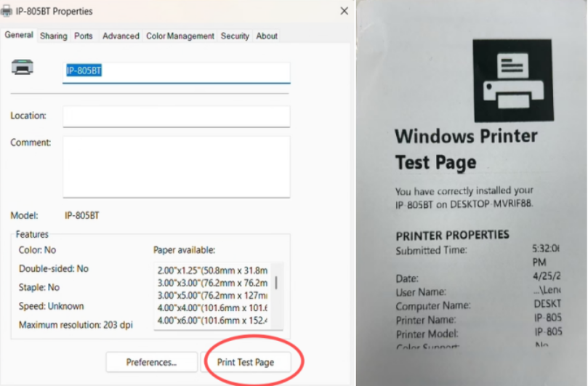Click Computer Name label on printed page

coord(433,306)
